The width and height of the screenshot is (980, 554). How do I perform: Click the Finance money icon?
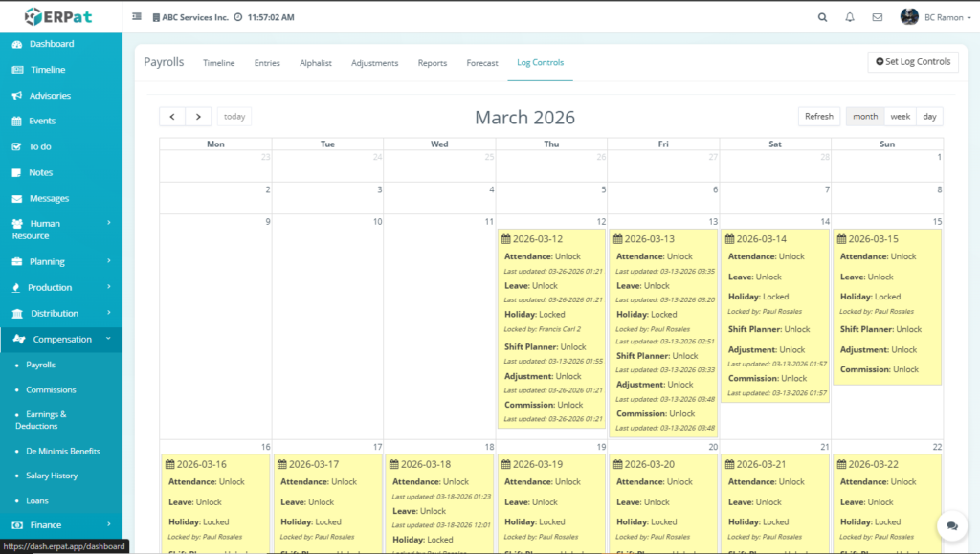[x=17, y=525]
